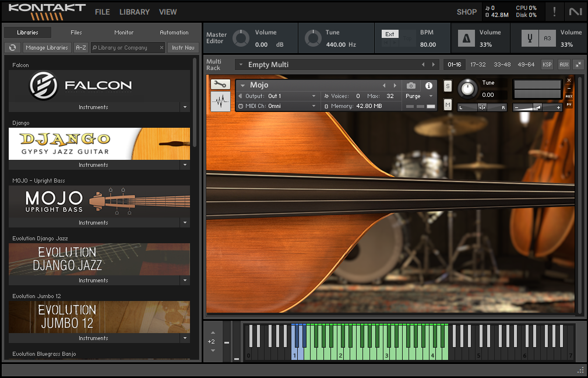Click the A3 reference pitch button
The width and height of the screenshot is (588, 378).
(547, 38)
